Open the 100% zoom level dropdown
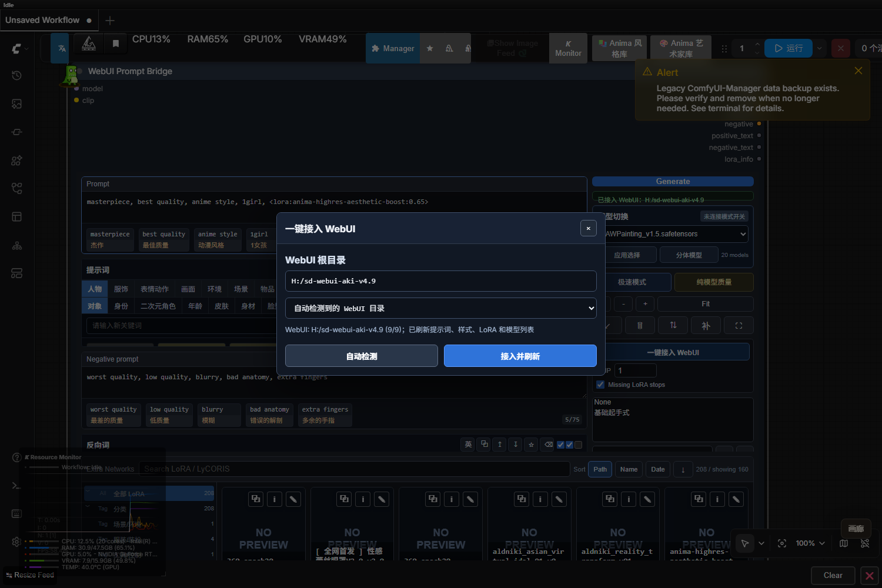 coord(810,543)
